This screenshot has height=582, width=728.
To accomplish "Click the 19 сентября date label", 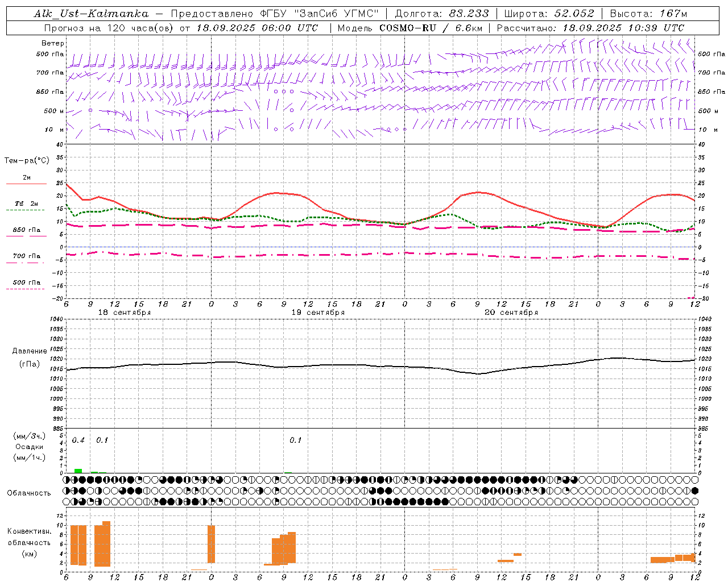I will point(318,313).
